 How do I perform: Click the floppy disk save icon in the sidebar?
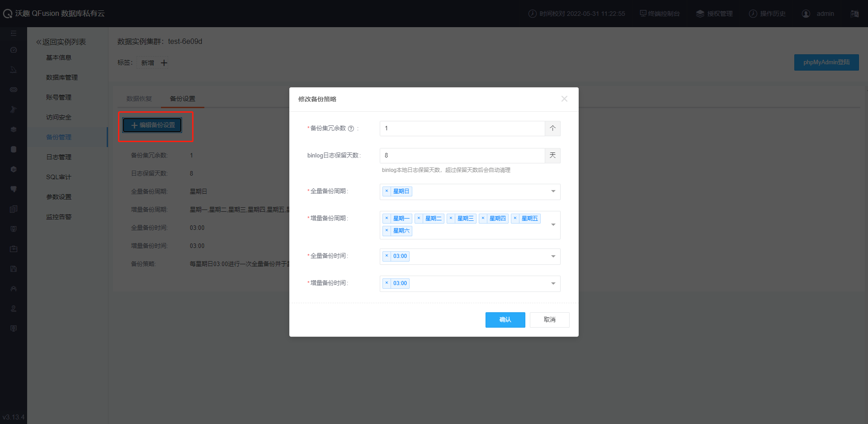tap(14, 269)
